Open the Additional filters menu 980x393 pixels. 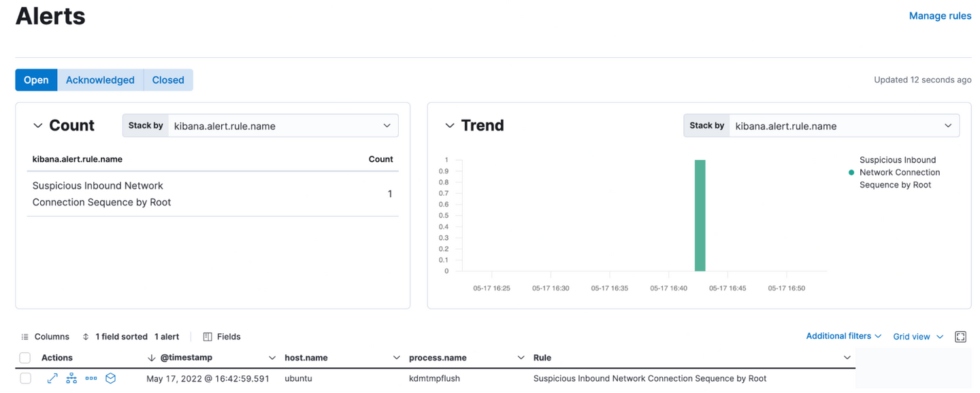click(843, 337)
